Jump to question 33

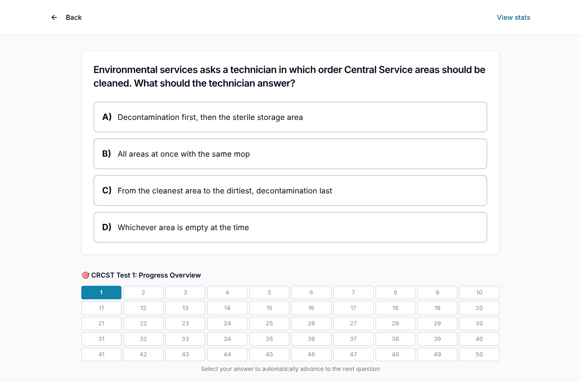(185, 339)
